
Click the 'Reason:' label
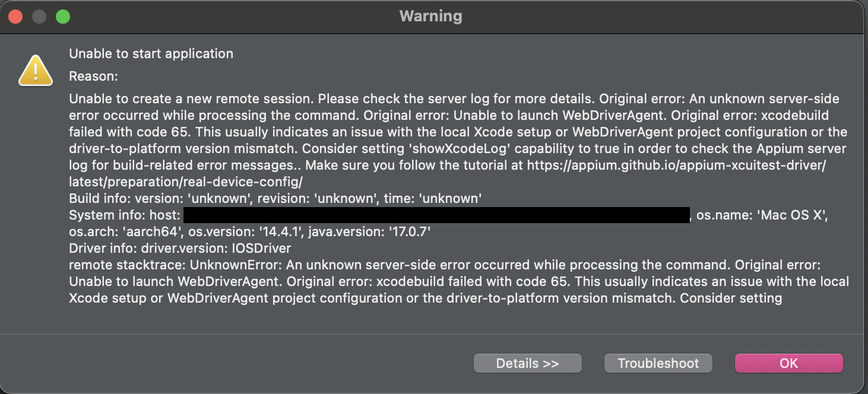[94, 77]
